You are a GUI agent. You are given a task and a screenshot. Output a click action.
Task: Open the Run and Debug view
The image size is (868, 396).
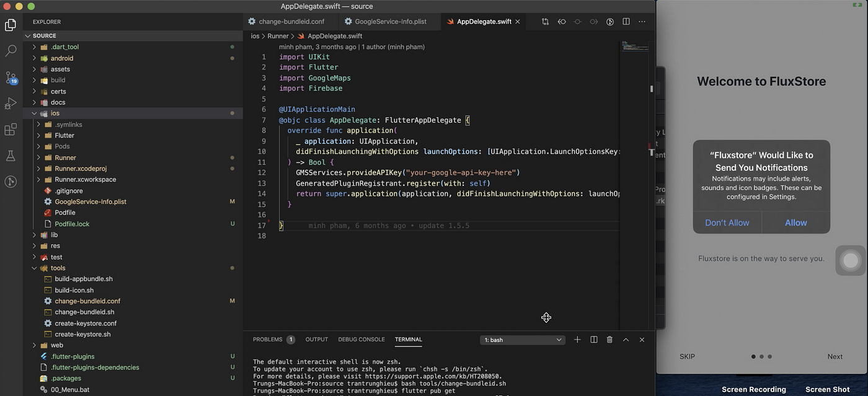pos(11,103)
